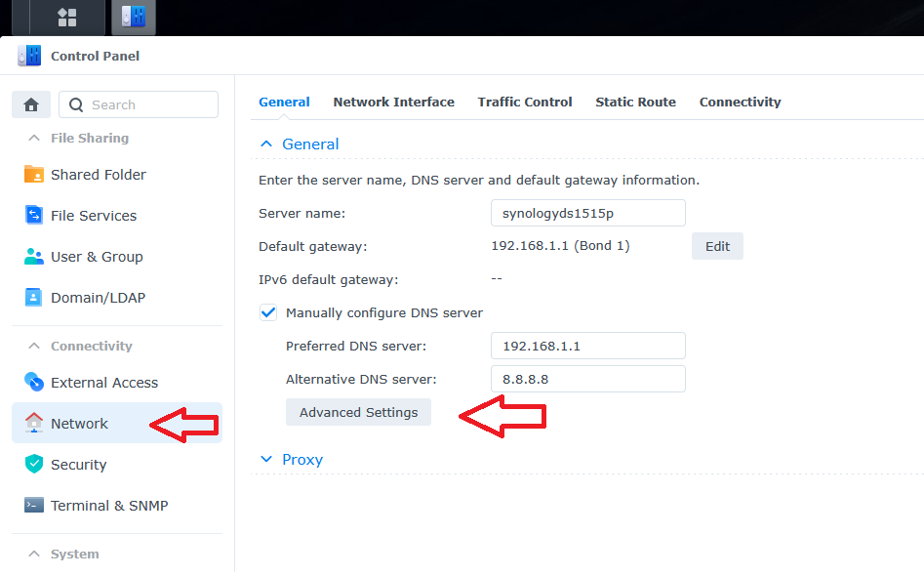Screen dimensions: 924x576
Task: Collapse the File Sharing section
Action: [x=34, y=139]
